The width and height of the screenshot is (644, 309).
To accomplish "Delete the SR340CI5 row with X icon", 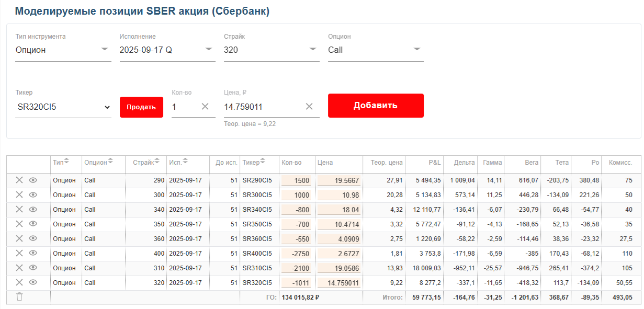I will (19, 209).
